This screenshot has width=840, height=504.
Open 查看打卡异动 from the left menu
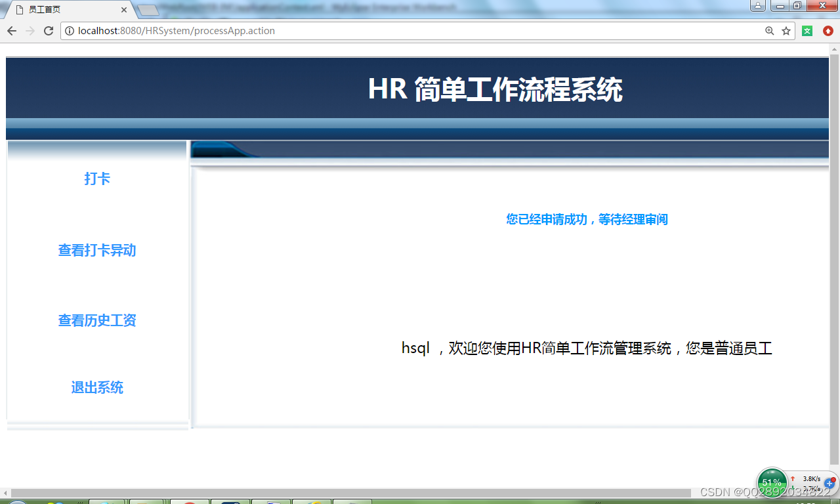96,251
